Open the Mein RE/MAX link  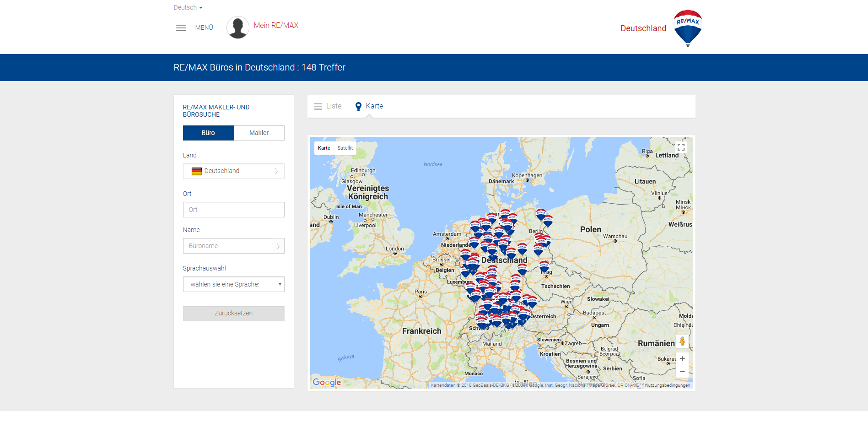[276, 25]
